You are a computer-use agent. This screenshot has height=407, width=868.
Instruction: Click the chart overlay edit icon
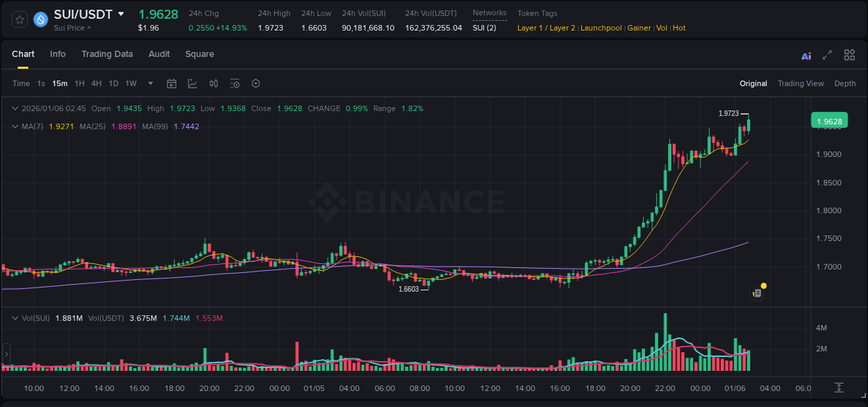tap(192, 83)
